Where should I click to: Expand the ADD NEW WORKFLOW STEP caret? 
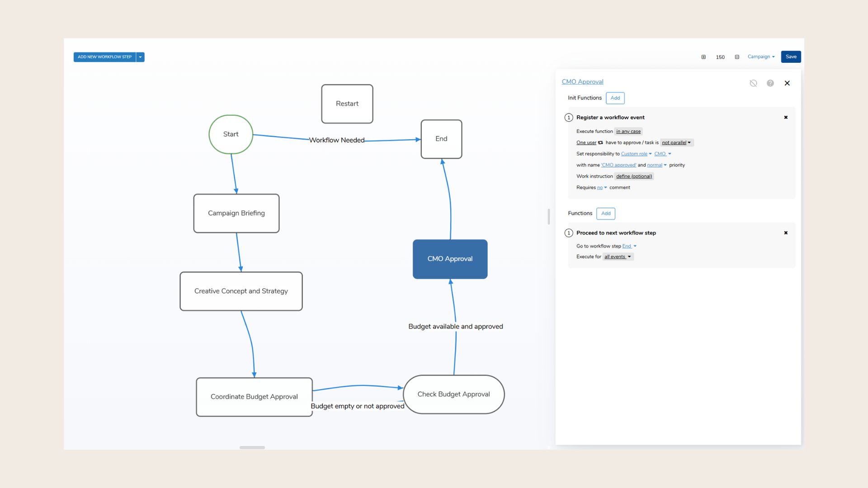point(140,57)
